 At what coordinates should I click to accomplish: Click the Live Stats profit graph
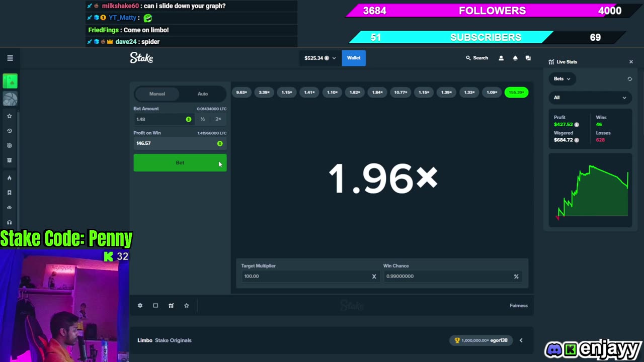[x=590, y=191]
